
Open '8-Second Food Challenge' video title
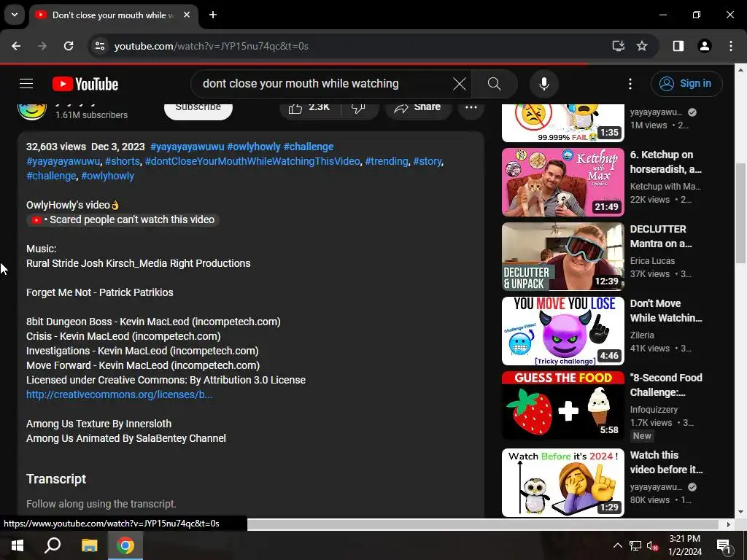pyautogui.click(x=666, y=385)
